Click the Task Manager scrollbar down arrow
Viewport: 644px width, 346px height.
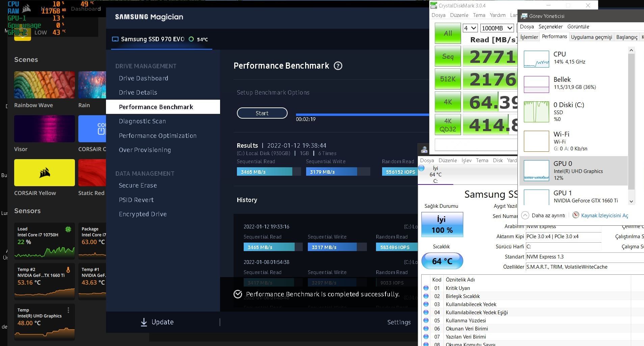tap(632, 201)
